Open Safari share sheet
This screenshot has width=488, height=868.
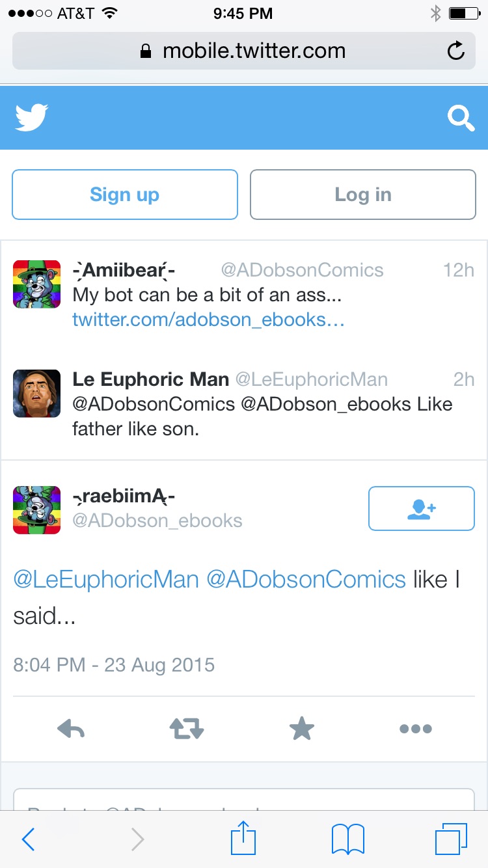pos(244,837)
